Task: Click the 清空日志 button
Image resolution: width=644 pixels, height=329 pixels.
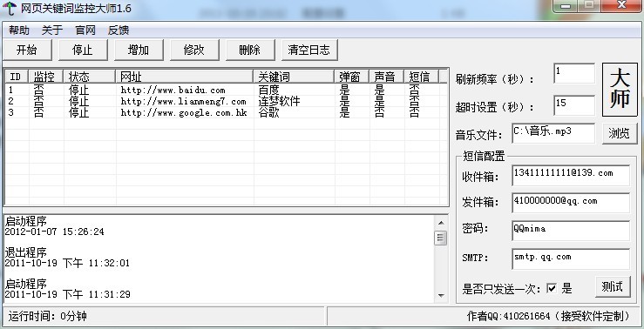Action: click(309, 50)
